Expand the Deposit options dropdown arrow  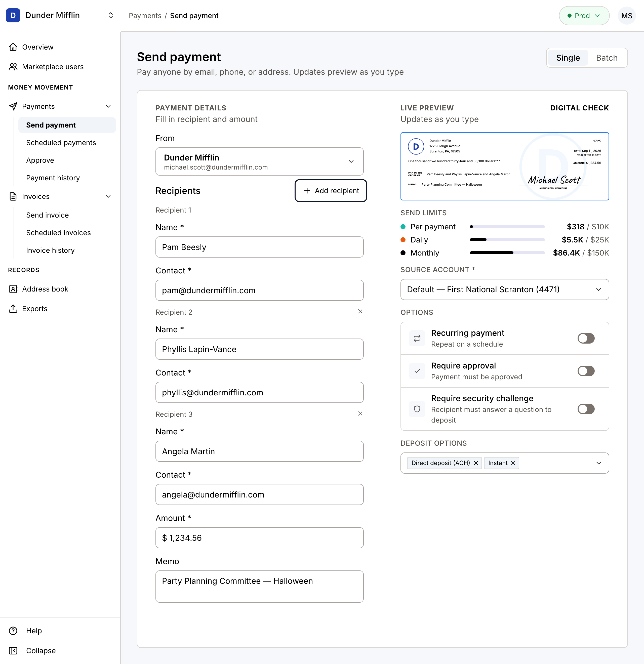(x=599, y=463)
